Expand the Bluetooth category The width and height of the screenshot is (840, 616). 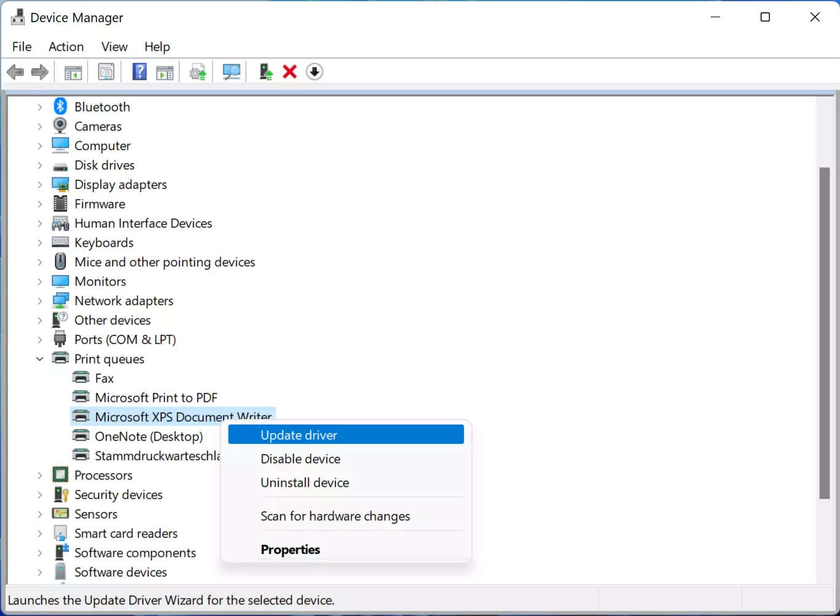[x=40, y=107]
